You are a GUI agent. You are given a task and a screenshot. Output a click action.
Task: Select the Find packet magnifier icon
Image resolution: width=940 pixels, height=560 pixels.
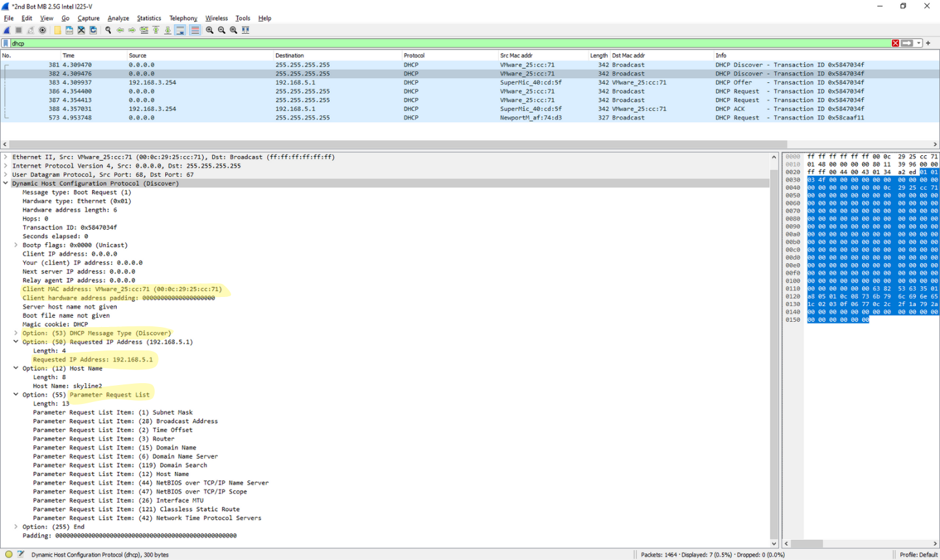coord(108,30)
